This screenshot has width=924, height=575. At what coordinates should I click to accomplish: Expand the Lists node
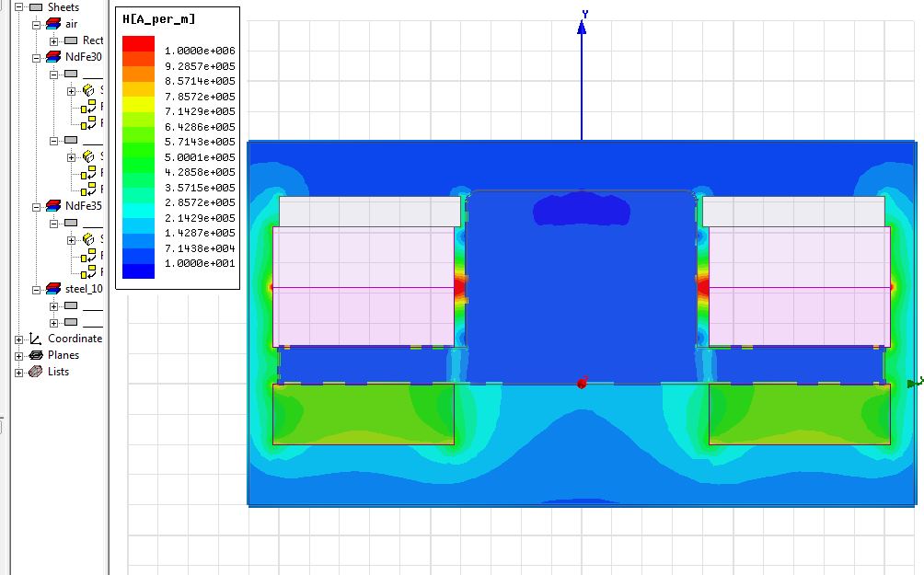(x=18, y=373)
